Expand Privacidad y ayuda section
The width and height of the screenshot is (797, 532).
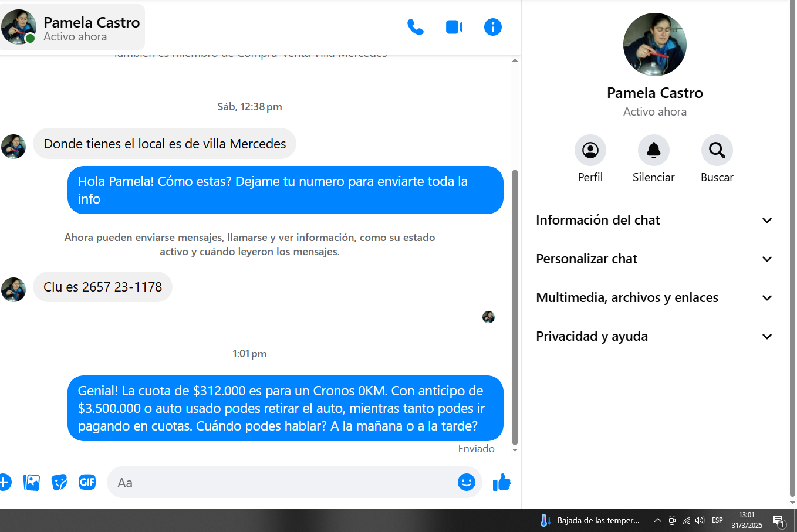point(654,336)
